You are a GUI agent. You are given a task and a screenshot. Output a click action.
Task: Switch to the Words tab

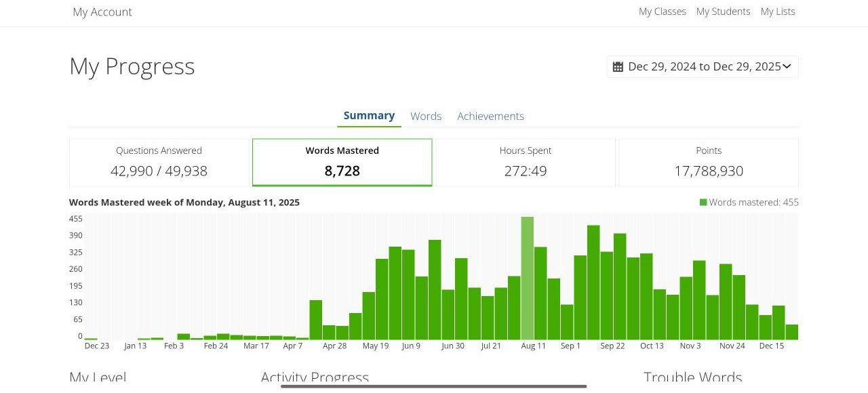pos(426,116)
